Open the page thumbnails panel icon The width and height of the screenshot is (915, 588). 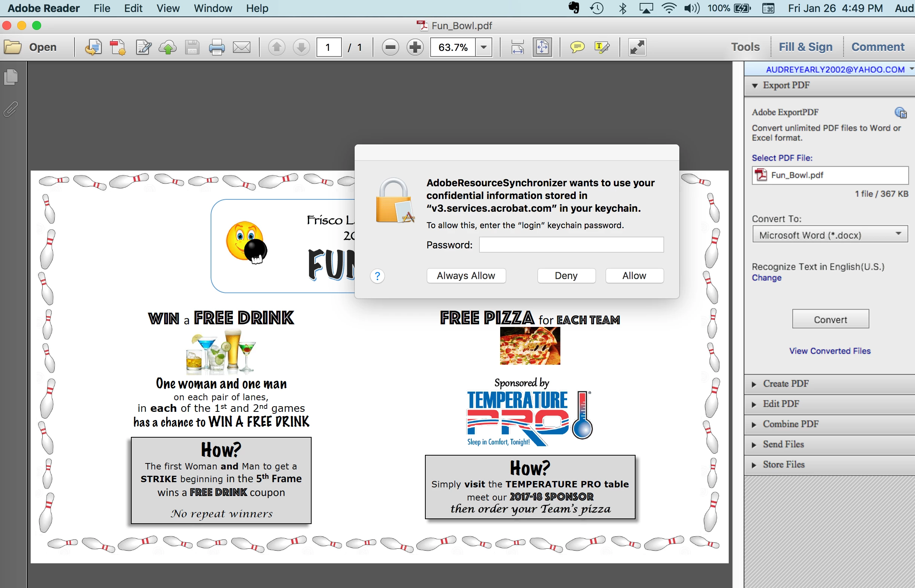tap(11, 77)
